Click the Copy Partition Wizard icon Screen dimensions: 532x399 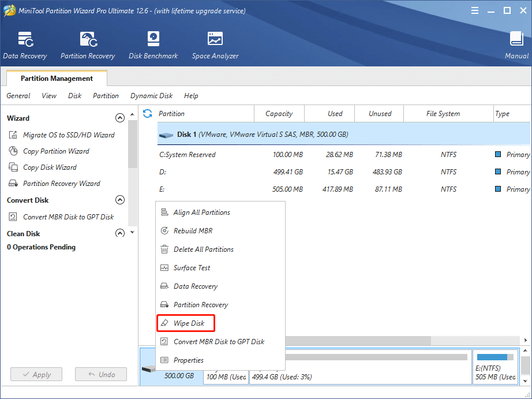(13, 151)
